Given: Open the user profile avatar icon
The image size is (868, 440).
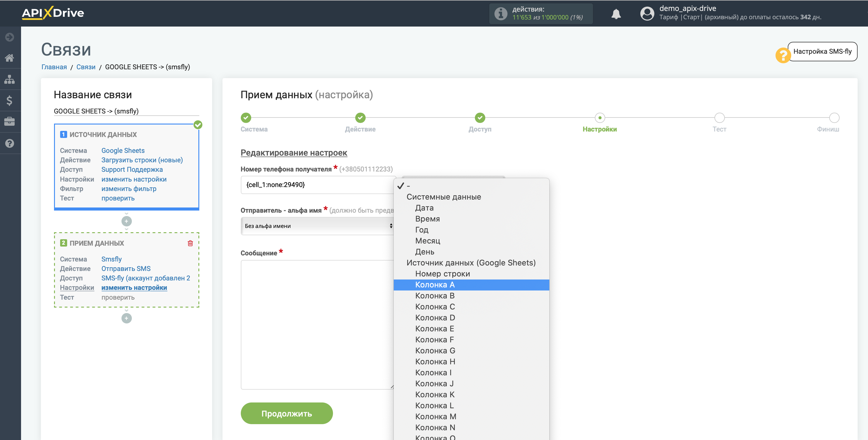Looking at the screenshot, I should tap(647, 13).
